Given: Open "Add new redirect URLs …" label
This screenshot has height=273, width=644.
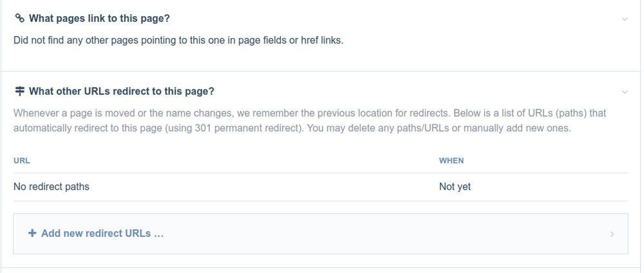Looking at the screenshot, I should pyautogui.click(x=102, y=233).
